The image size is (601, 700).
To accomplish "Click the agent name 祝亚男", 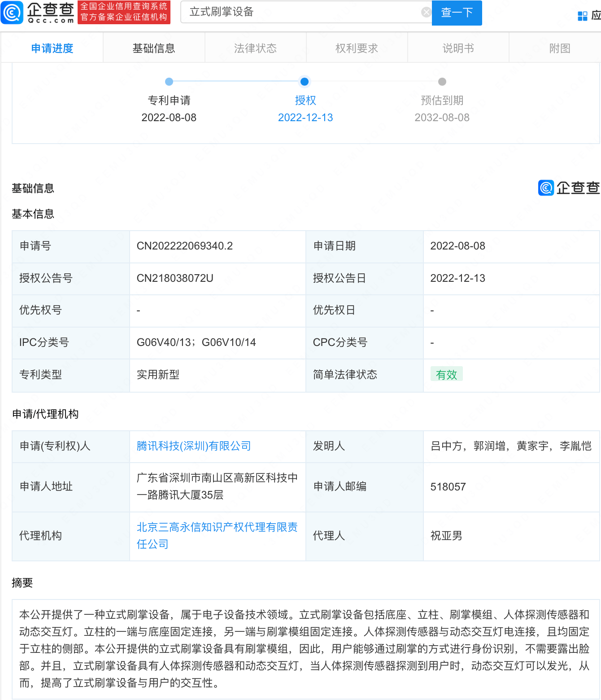I will 446,536.
